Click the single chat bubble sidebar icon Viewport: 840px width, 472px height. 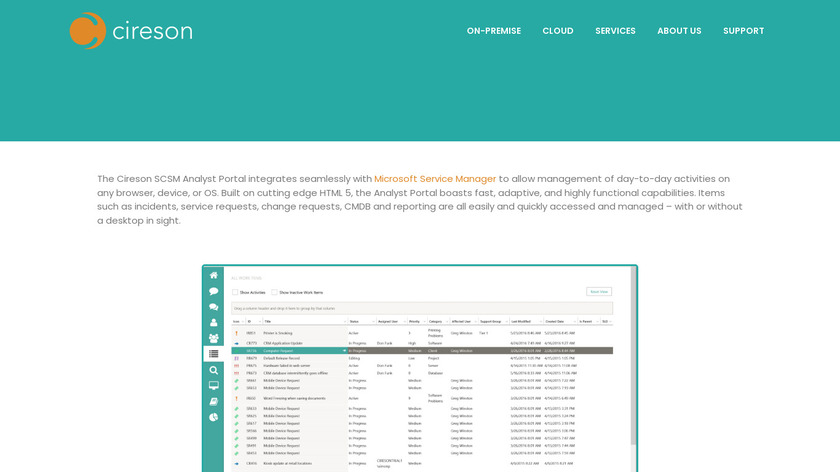(x=213, y=291)
